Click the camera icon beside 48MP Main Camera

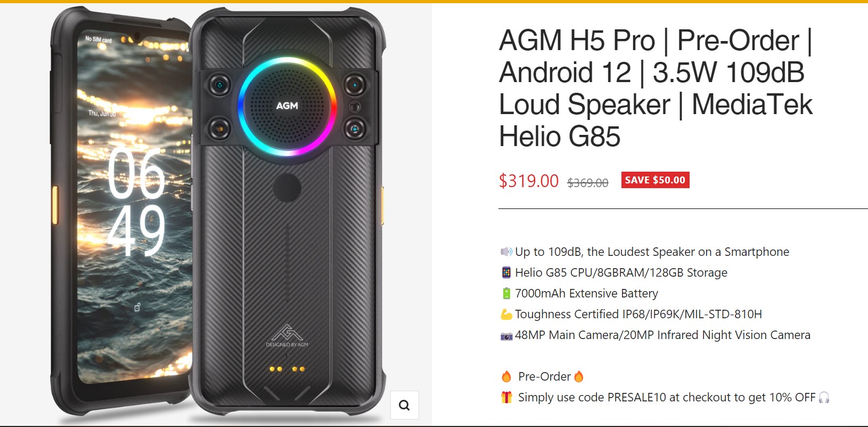coord(506,336)
